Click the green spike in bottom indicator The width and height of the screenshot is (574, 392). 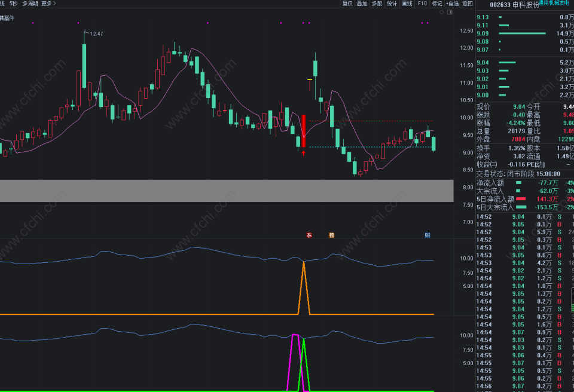[304, 364]
